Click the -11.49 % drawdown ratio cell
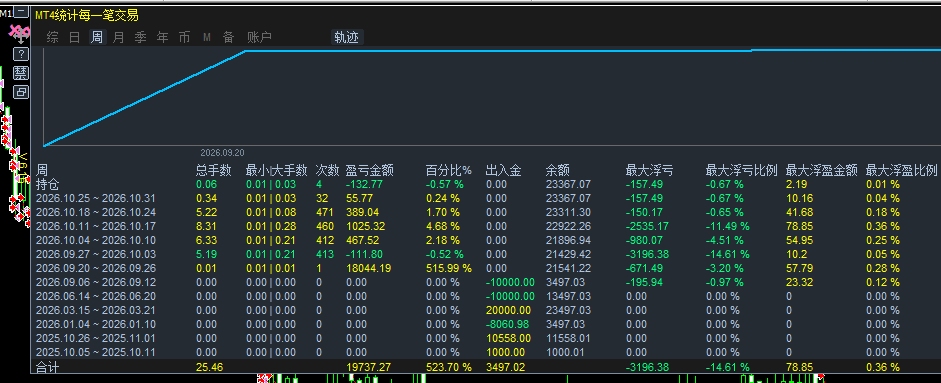 pos(727,226)
